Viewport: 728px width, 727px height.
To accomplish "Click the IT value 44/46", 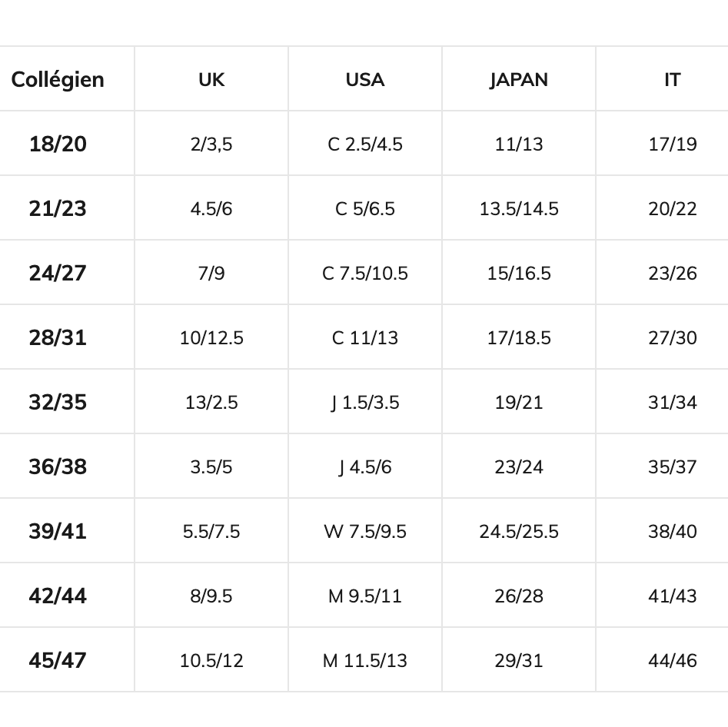I will click(673, 661).
